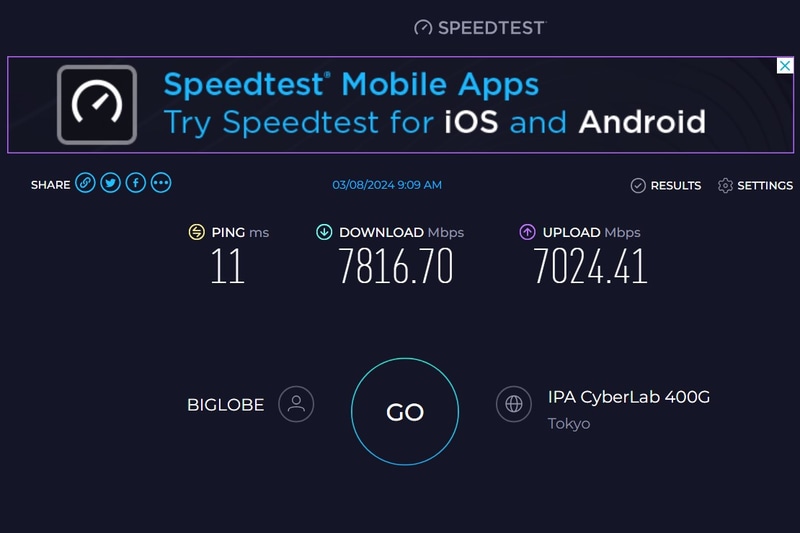Click the SPEEDTEST logo at top
Image resolution: width=800 pixels, height=533 pixels.
tap(480, 28)
